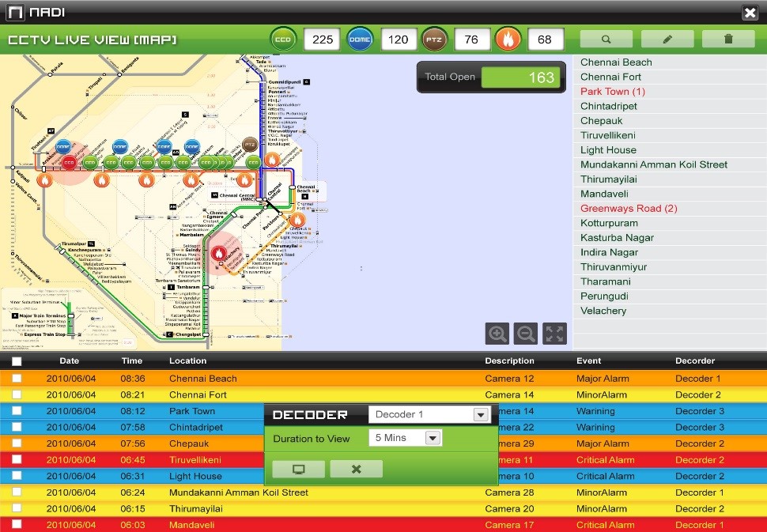Select Indira Nagar in station list
Image resolution: width=767 pixels, height=532 pixels.
point(609,252)
